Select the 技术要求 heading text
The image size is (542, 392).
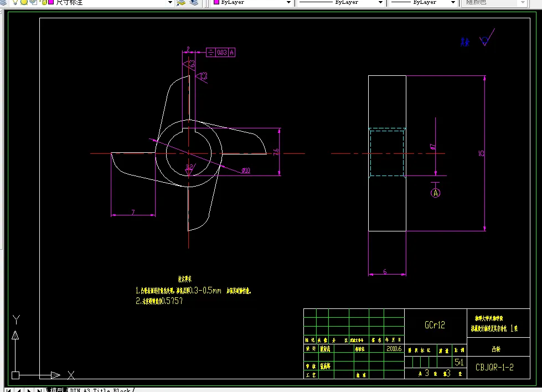pos(185,279)
